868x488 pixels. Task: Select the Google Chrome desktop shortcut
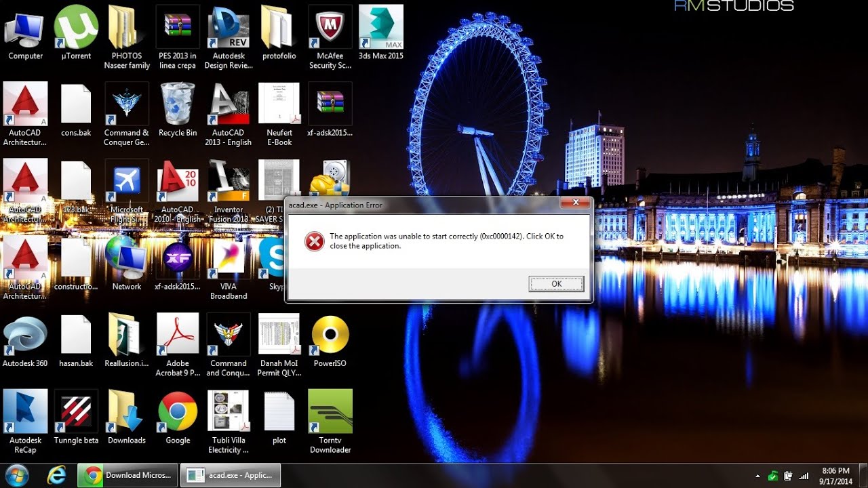coord(178,418)
